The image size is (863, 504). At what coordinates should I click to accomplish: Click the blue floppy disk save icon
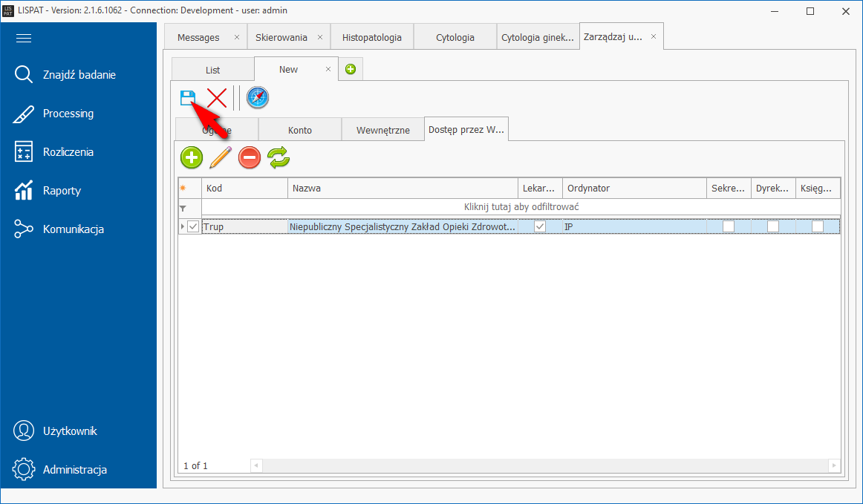pyautogui.click(x=188, y=97)
